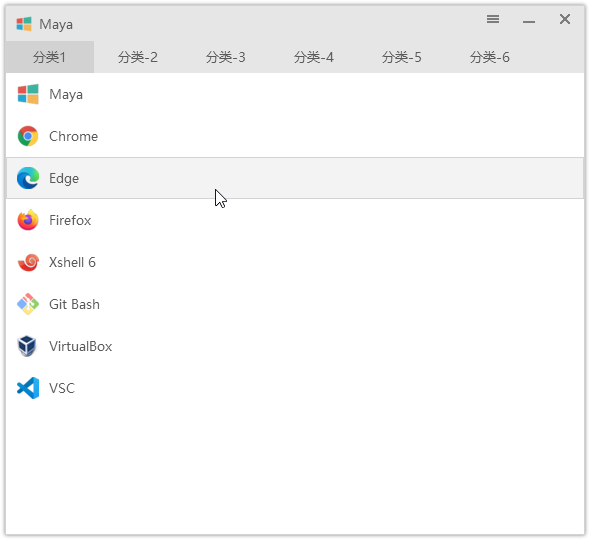Image resolution: width=590 pixels, height=540 pixels.
Task: Open the 分类-3 tab
Action: click(x=226, y=57)
